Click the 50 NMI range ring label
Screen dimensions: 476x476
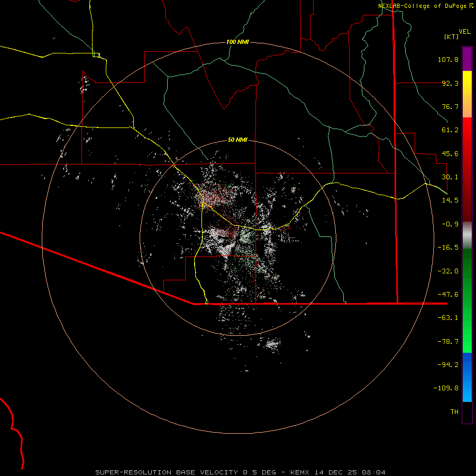(237, 140)
